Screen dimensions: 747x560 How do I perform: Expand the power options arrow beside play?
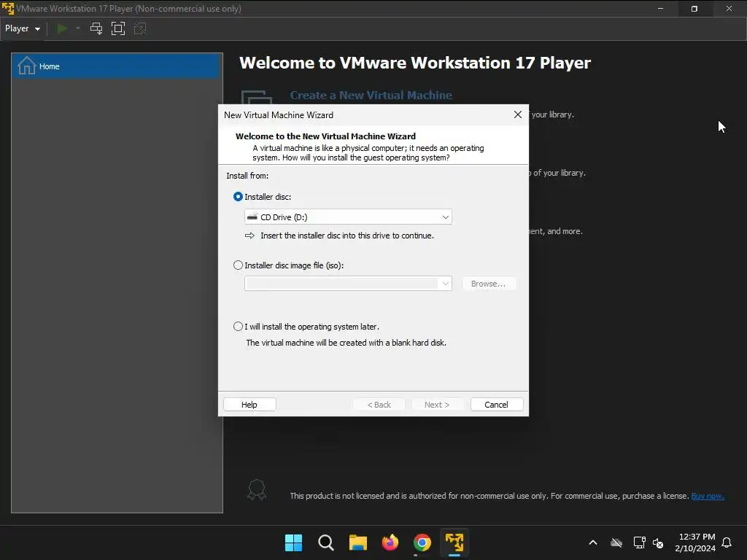point(78,28)
